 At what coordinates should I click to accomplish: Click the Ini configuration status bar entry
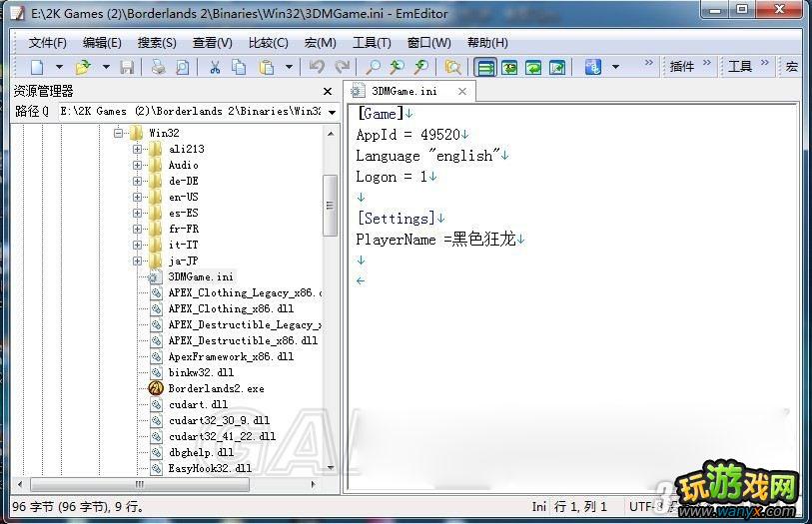(538, 506)
